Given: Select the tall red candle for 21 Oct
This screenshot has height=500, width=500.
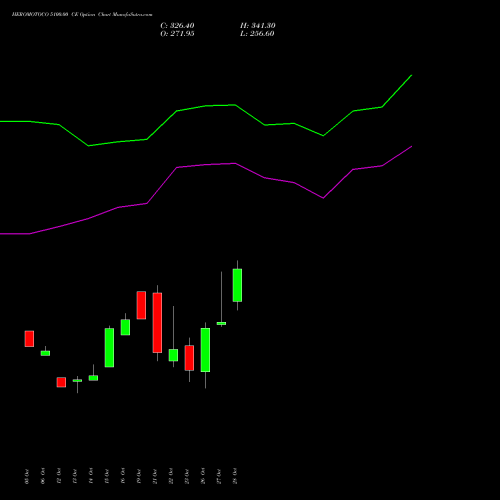Looking at the screenshot, I should pos(157,323).
